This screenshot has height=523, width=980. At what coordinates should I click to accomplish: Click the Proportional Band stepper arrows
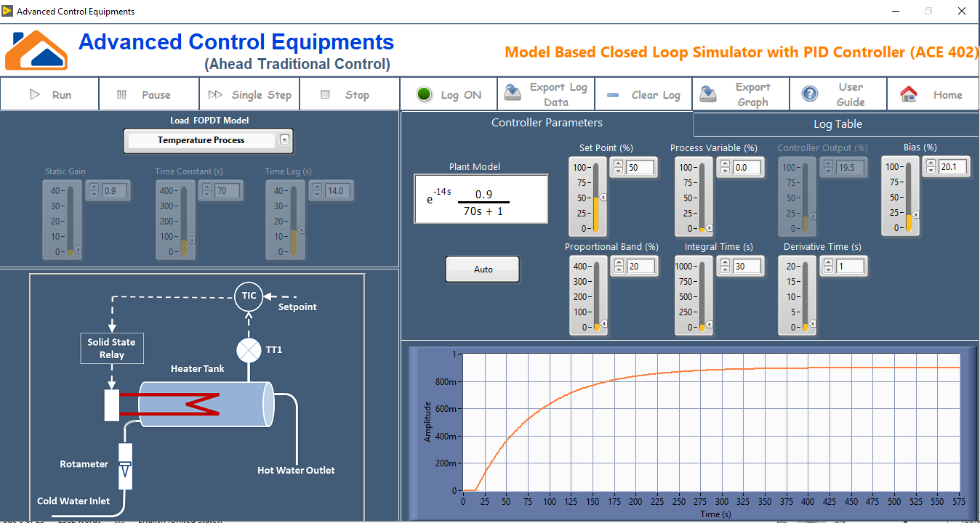[618, 267]
